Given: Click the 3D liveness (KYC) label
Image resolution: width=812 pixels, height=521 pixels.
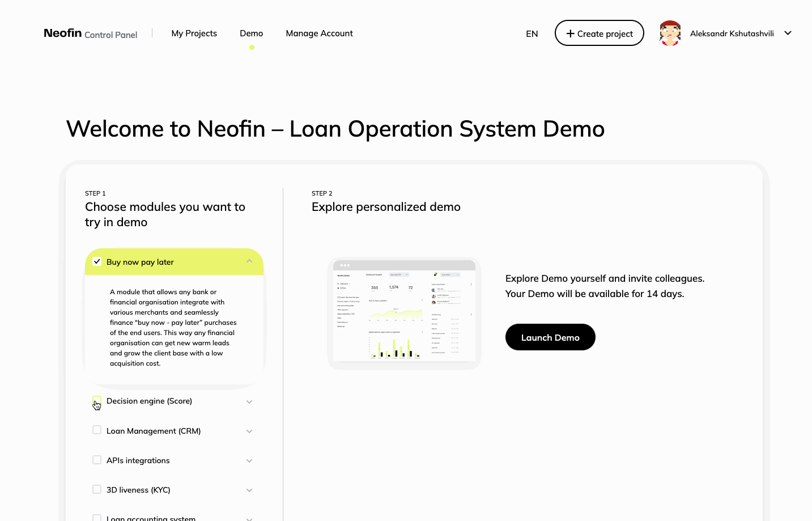Looking at the screenshot, I should (x=138, y=490).
